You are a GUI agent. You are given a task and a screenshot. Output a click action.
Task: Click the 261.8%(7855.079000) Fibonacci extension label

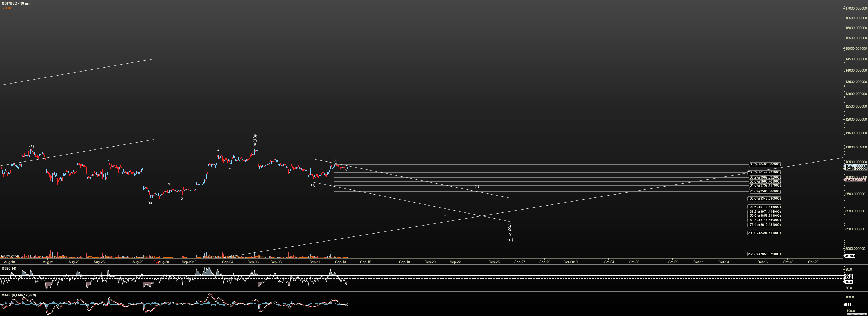coord(764,254)
